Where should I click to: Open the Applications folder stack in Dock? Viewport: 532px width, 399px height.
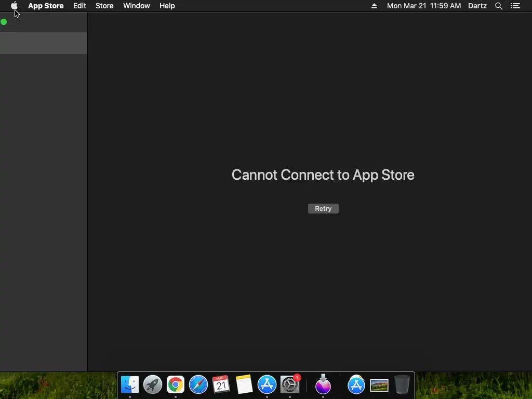(x=356, y=385)
